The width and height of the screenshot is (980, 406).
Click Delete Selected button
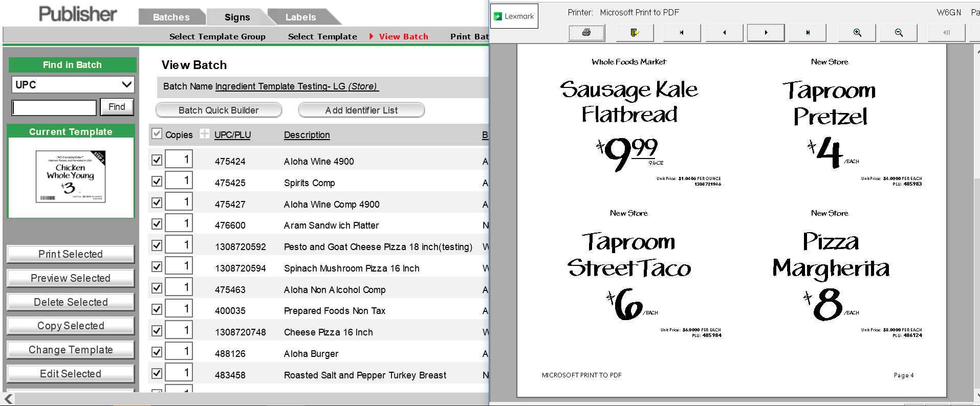pyautogui.click(x=71, y=302)
